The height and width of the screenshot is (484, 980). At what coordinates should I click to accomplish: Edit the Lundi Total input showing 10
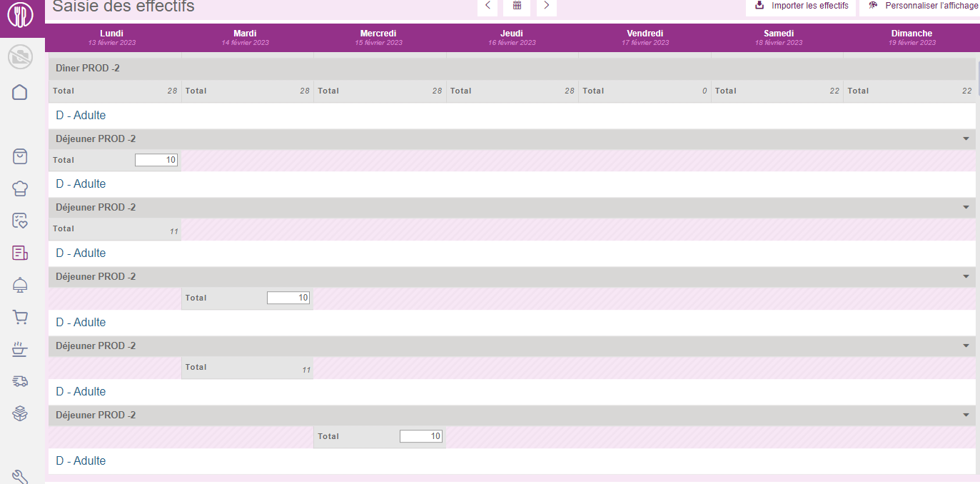[156, 160]
